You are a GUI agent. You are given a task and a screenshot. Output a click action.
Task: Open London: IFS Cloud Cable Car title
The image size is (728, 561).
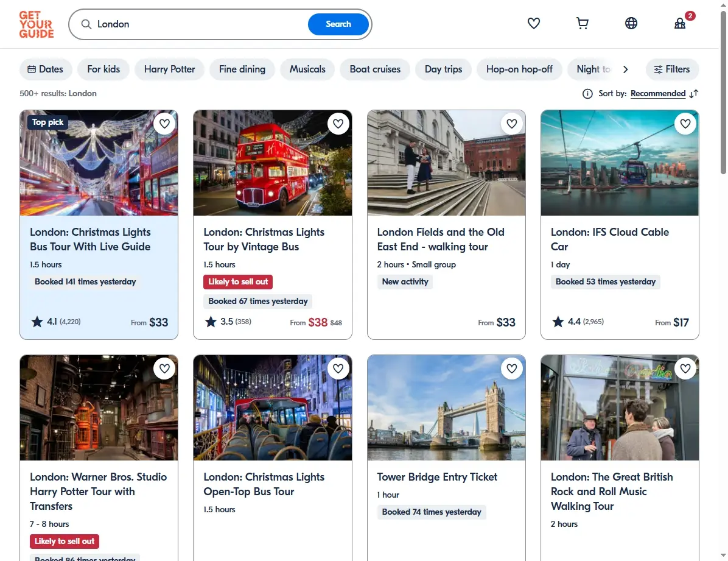coord(609,239)
